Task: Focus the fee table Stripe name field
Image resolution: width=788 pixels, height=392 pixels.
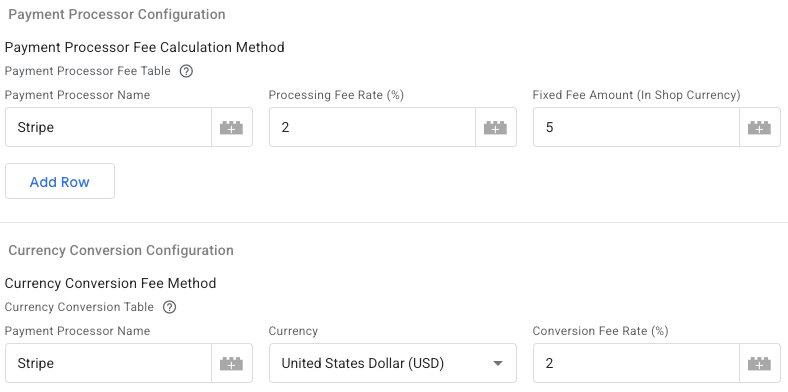Action: pyautogui.click(x=109, y=127)
